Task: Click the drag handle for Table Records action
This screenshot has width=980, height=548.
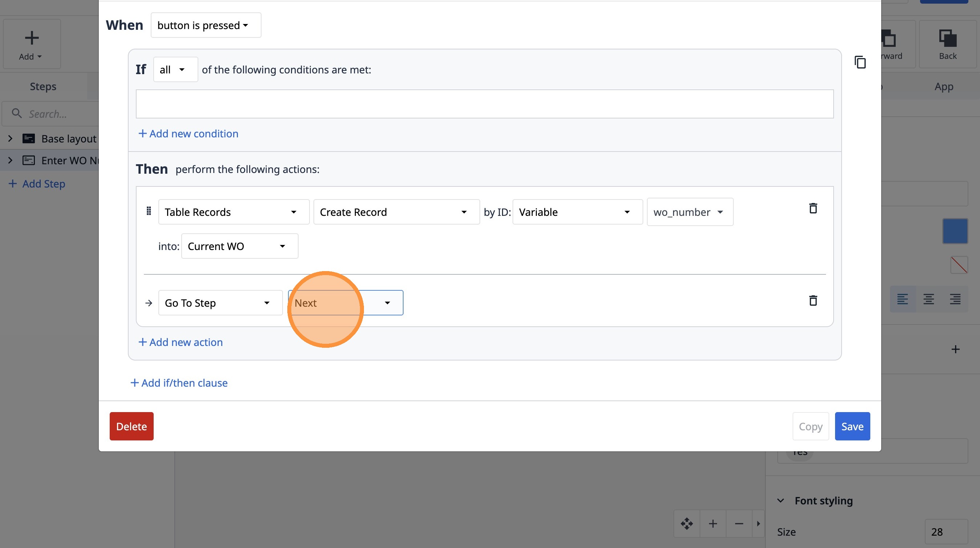Action: click(149, 211)
